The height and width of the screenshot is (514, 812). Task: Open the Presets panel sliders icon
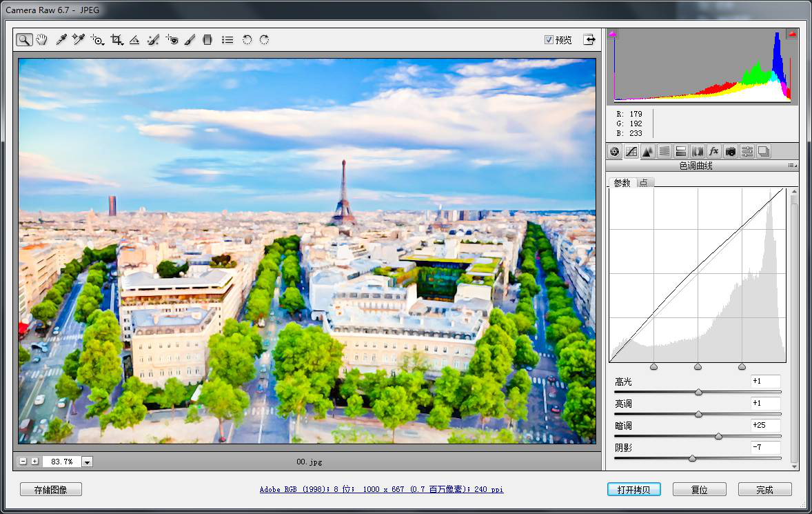(747, 151)
